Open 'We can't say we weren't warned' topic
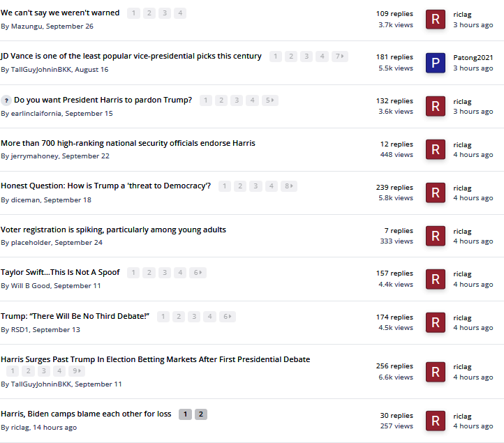504x443 pixels. point(60,13)
